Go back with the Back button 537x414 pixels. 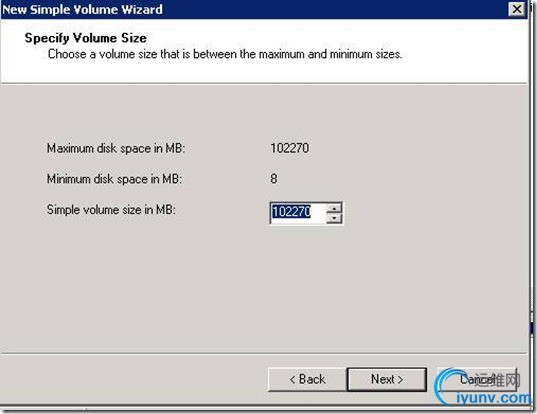(x=307, y=379)
